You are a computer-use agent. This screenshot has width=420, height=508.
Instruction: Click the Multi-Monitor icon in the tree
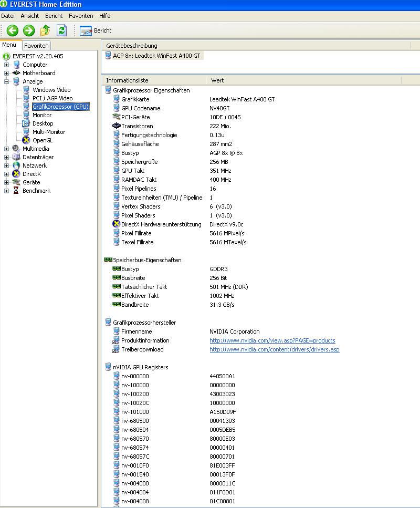point(26,132)
